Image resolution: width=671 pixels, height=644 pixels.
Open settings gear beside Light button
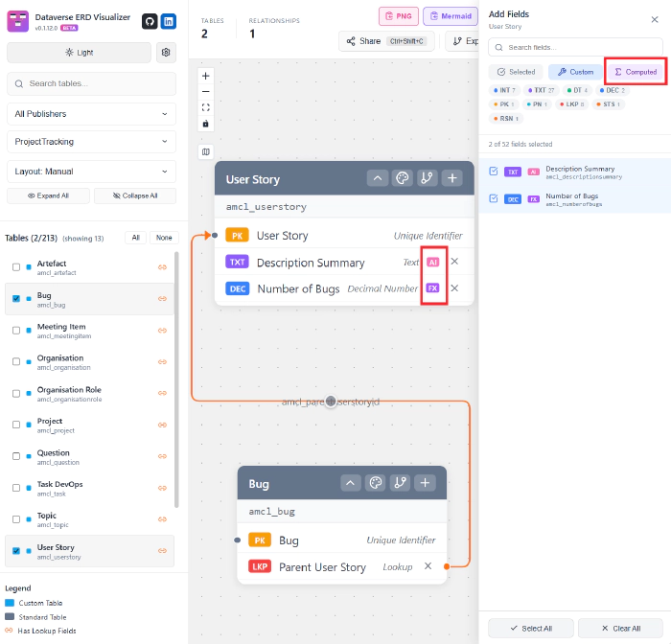click(x=167, y=53)
